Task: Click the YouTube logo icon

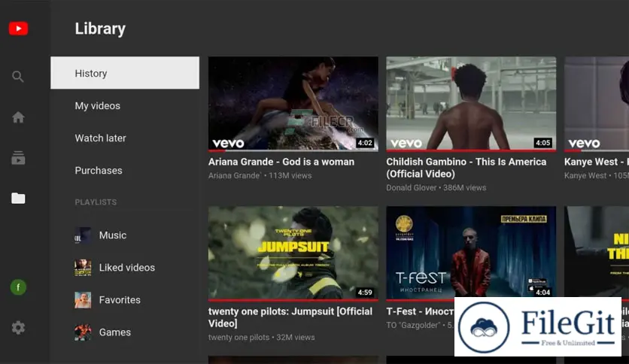Action: (19, 29)
